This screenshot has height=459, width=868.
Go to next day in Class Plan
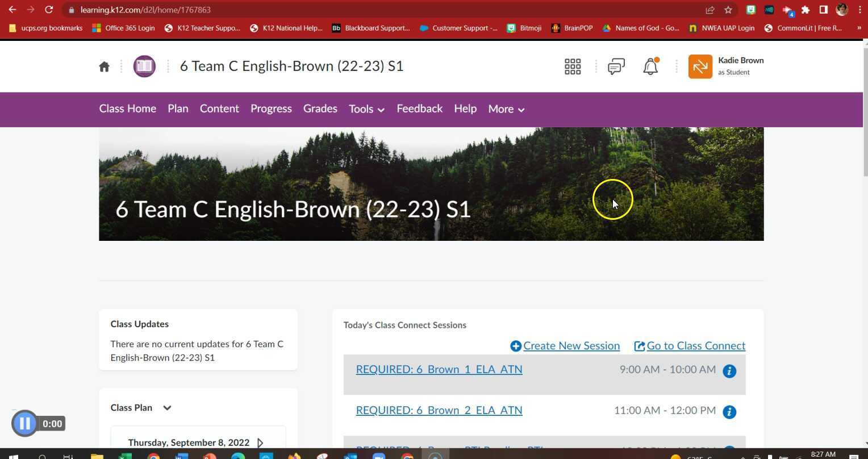(x=260, y=443)
